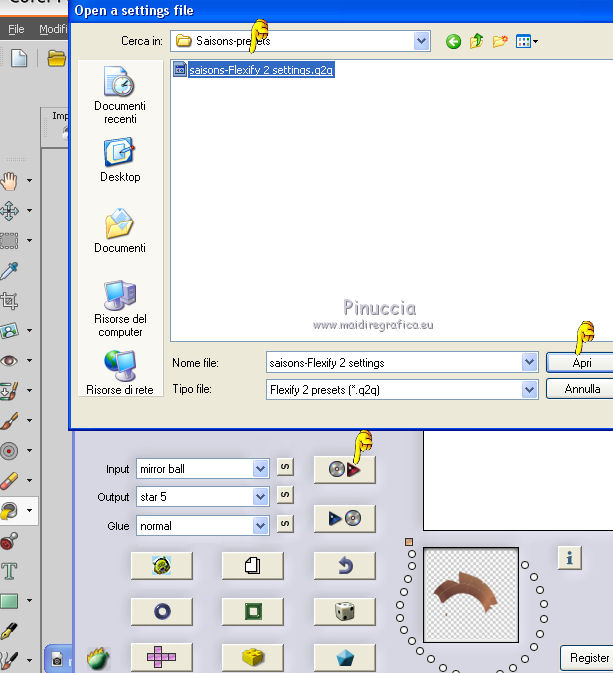Expand the Pan tool flyout arrow
Screen dimensions: 613x673
pyautogui.click(x=30, y=180)
